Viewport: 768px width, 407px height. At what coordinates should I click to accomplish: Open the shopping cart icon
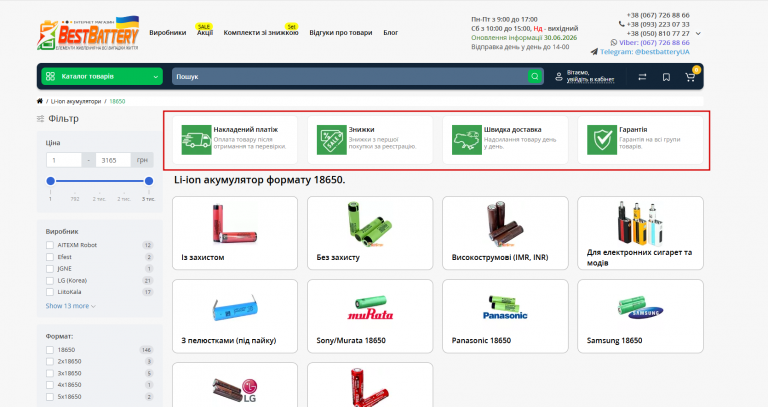click(690, 77)
